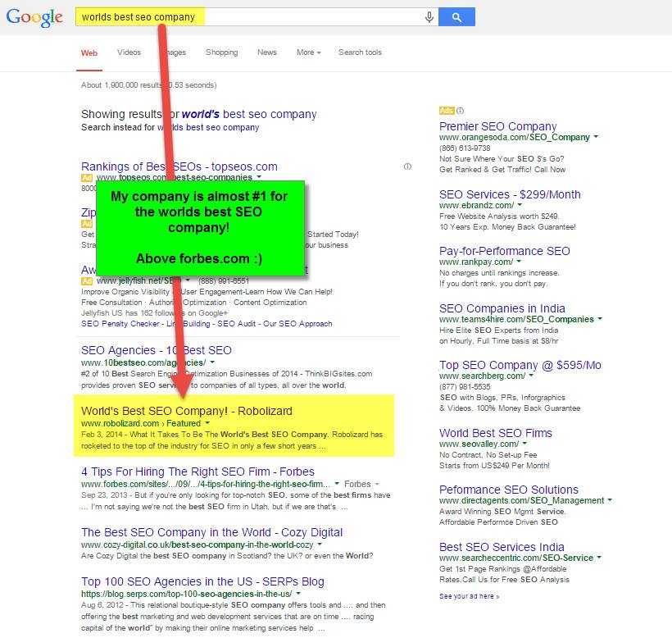Expand the dropdown arrow after the directagents.com URL
The height and width of the screenshot is (638, 672).
[x=610, y=500]
